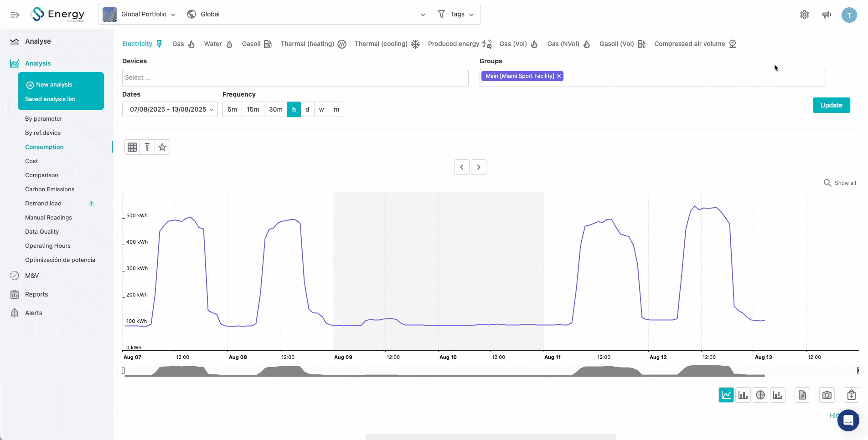Screen dimensions: 868x440
Task: Choose the weekly frequency option
Action: (x=321, y=109)
